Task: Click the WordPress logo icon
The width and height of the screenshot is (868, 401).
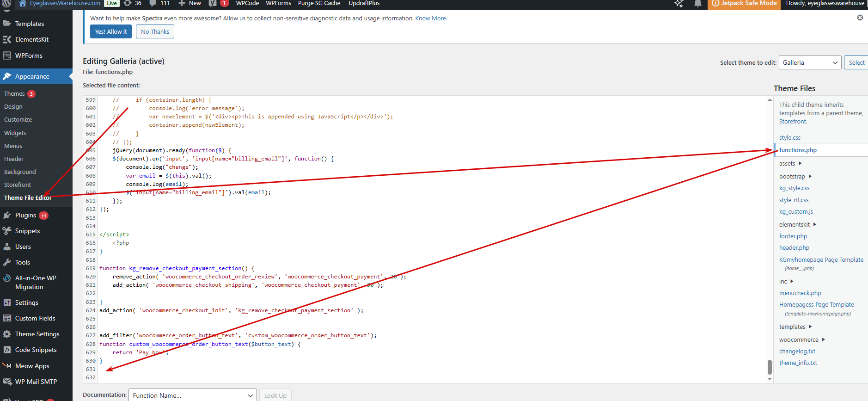Action: tap(6, 3)
